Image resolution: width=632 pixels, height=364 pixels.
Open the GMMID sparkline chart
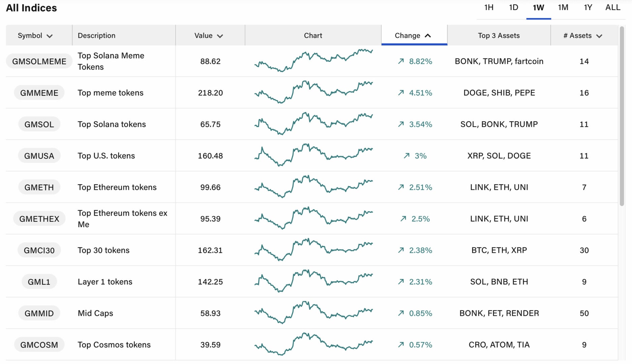313,312
